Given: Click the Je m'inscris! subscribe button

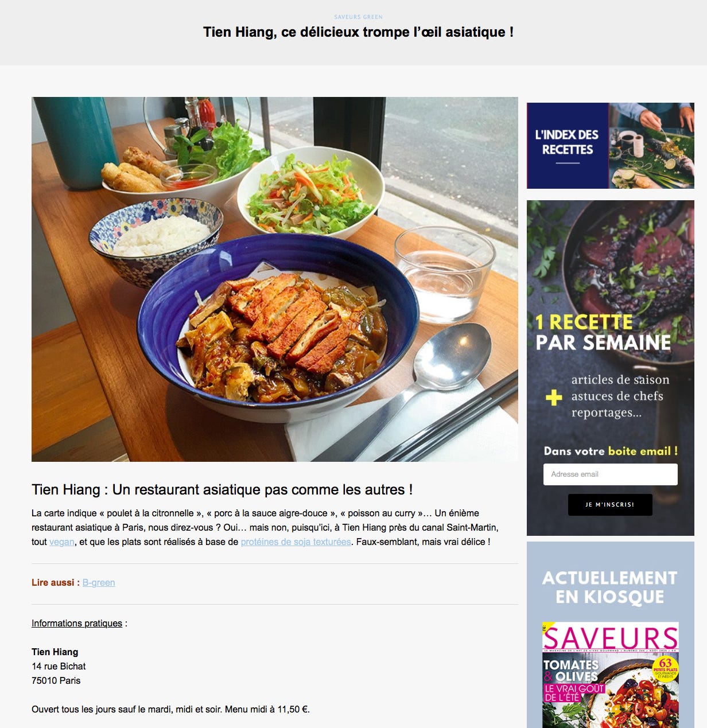Looking at the screenshot, I should tap(610, 505).
